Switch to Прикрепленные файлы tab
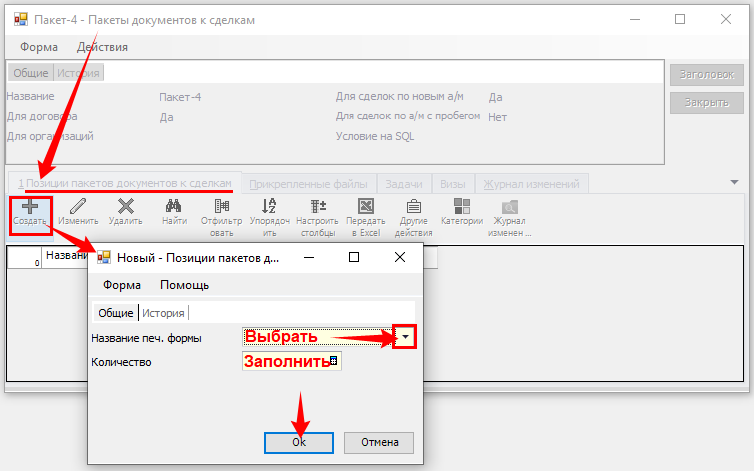Viewport: 754px width, 471px height. coord(309,184)
